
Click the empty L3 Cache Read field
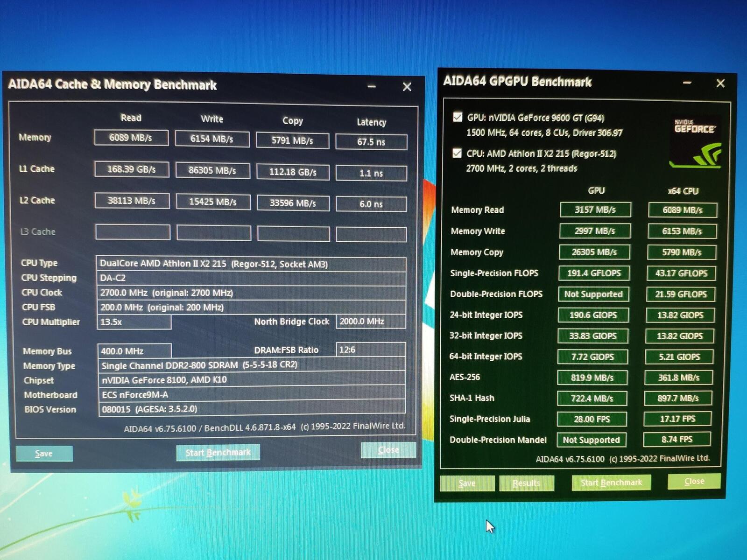pos(133,232)
